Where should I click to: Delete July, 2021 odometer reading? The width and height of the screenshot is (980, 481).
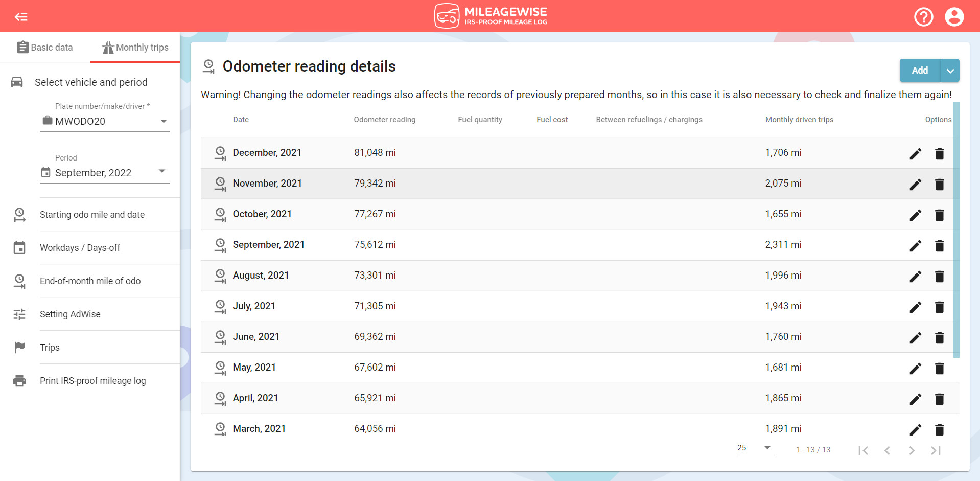939,307
